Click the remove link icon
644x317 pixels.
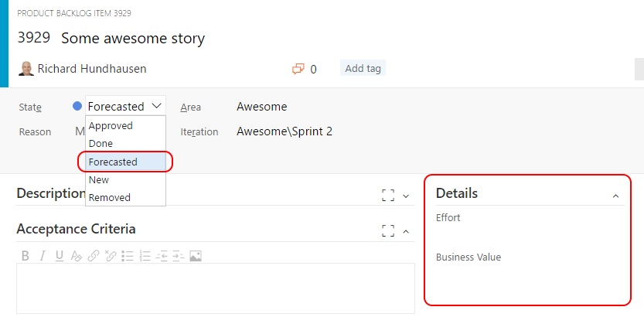click(x=111, y=255)
